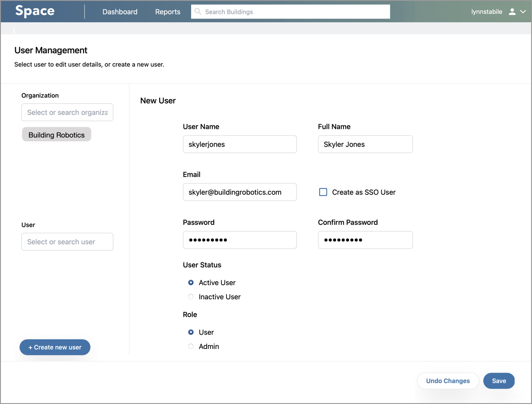The width and height of the screenshot is (532, 404).
Task: Focus the Email field with skyler@buildingrobotics.com
Action: pyautogui.click(x=239, y=192)
